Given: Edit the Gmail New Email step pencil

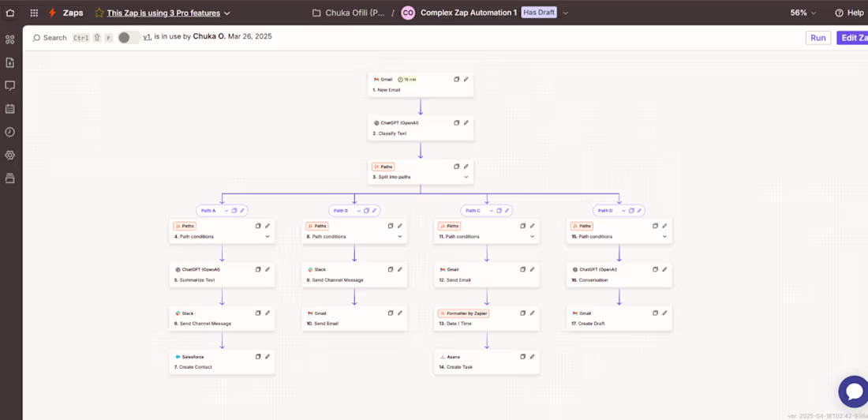Looking at the screenshot, I should [466, 79].
